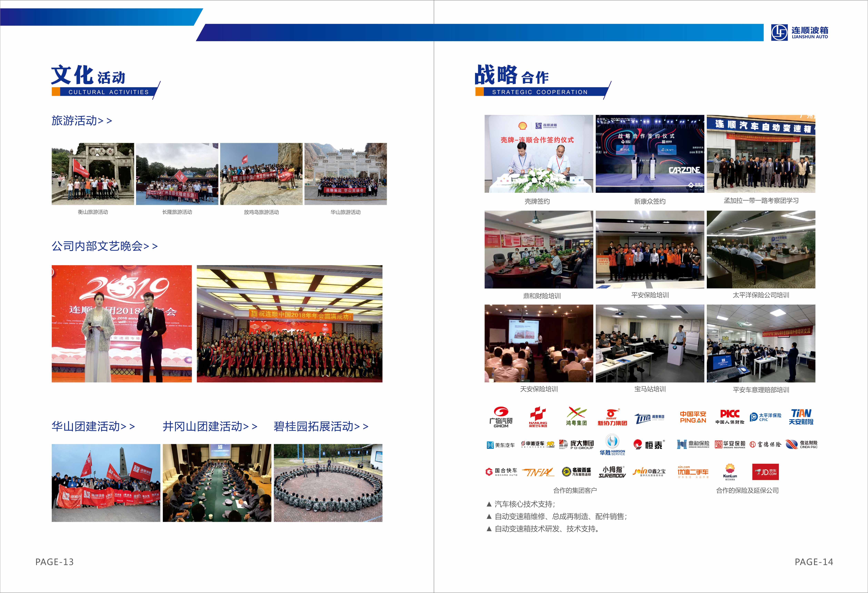
Task: Click the 鸿粤集团 logo
Action: (x=576, y=416)
